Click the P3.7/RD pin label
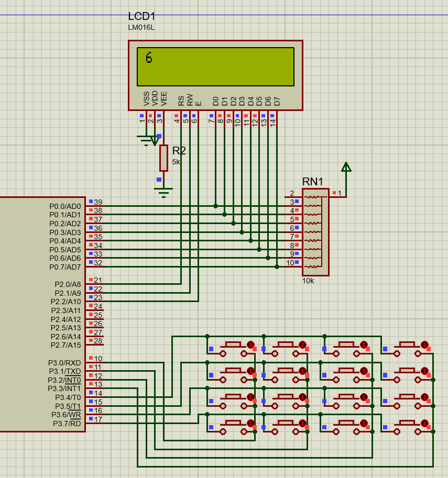Image resolution: width=448 pixels, height=478 pixels. pos(67,423)
